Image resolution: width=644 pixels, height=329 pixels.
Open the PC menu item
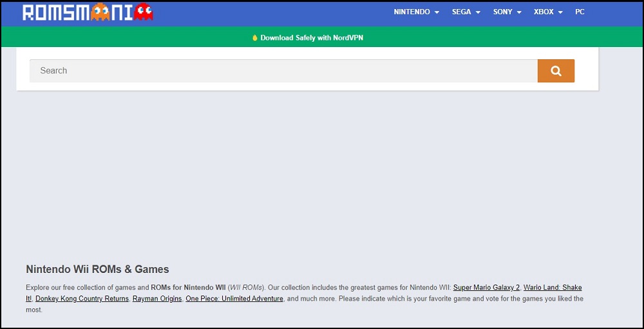click(580, 12)
